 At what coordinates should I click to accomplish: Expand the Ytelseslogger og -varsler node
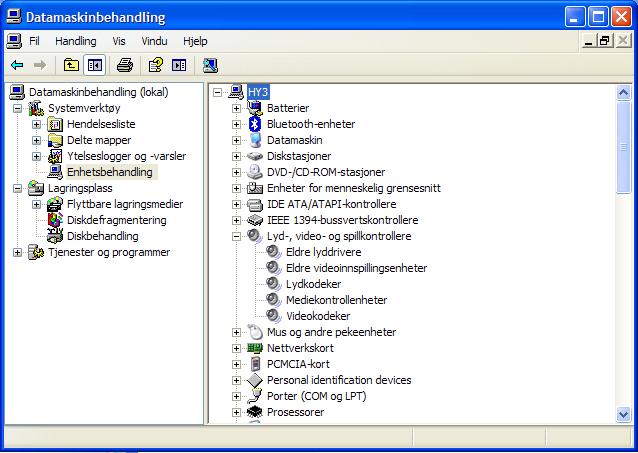click(37, 156)
